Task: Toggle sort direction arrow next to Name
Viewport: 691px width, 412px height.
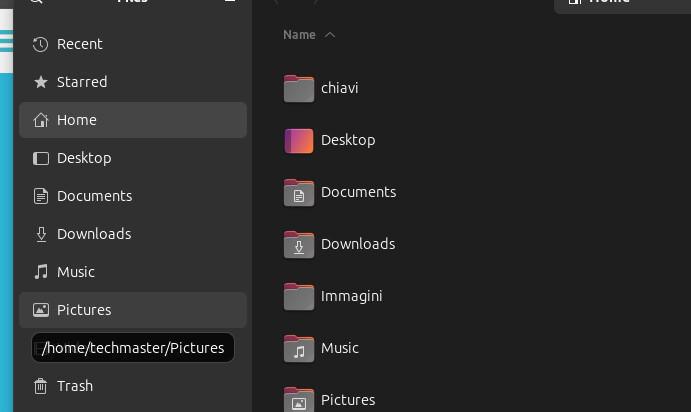Action: [x=330, y=35]
